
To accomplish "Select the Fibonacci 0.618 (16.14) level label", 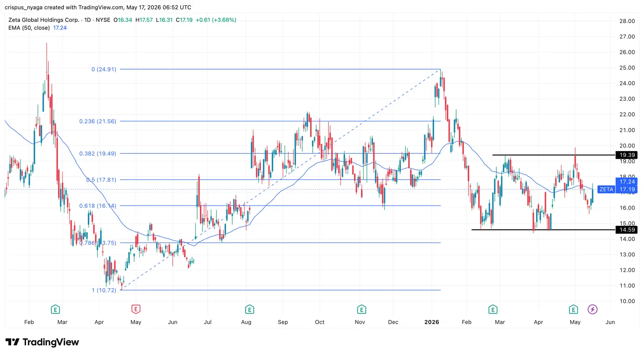I will 98,206.
